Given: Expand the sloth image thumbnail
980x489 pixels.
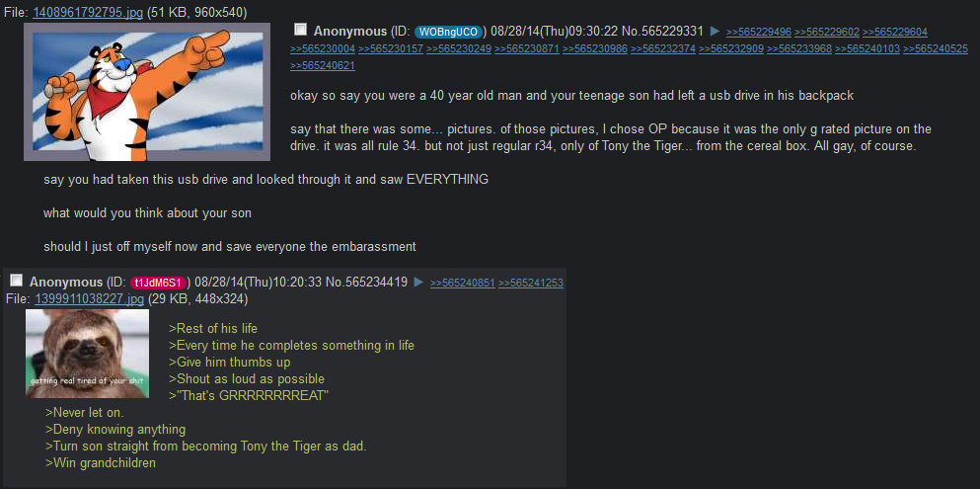Looking at the screenshot, I should pos(88,354).
